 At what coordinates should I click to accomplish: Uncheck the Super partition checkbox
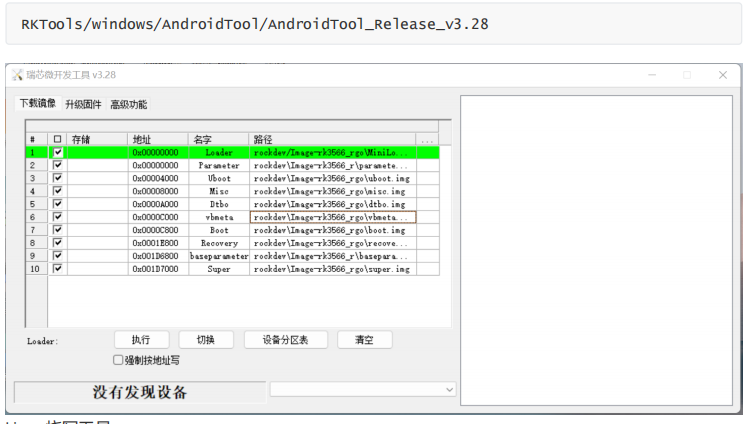point(57,269)
